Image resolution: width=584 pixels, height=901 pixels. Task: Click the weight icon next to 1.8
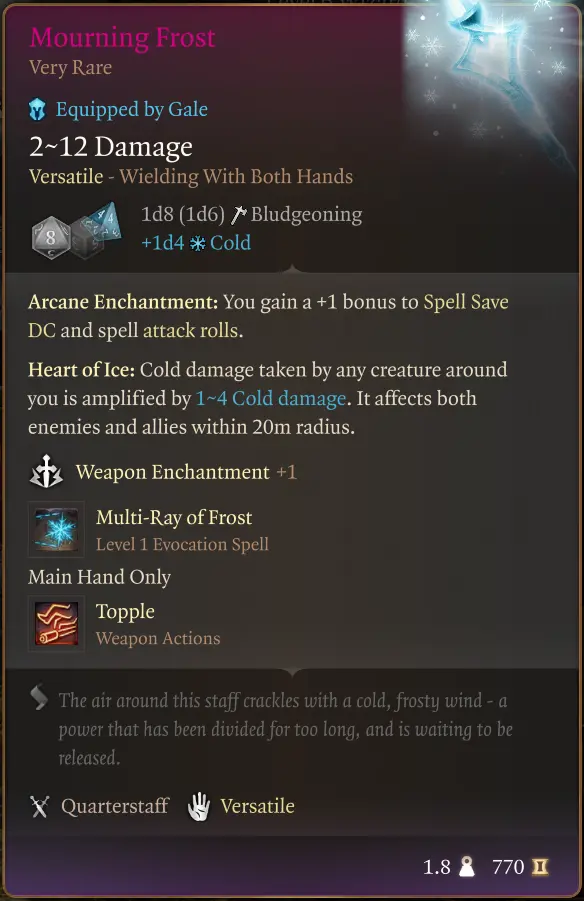467,867
